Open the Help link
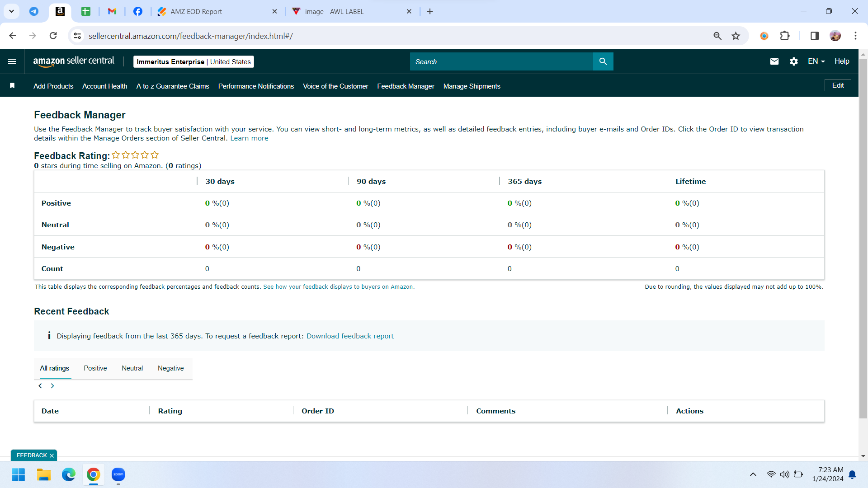Image resolution: width=868 pixels, height=488 pixels. (842, 61)
